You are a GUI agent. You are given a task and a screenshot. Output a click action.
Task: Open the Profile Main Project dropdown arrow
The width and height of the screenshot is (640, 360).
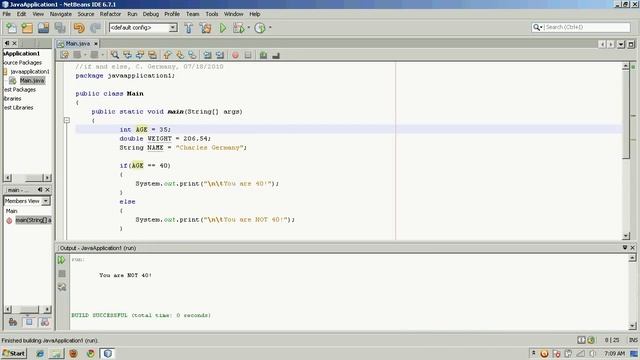270,28
